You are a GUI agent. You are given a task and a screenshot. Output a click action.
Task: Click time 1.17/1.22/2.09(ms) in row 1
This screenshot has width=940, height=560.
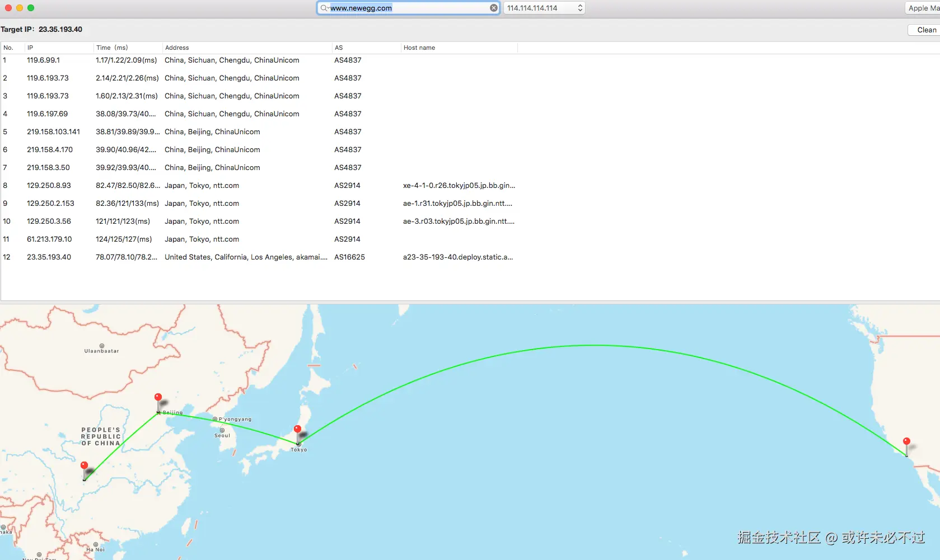(x=127, y=60)
